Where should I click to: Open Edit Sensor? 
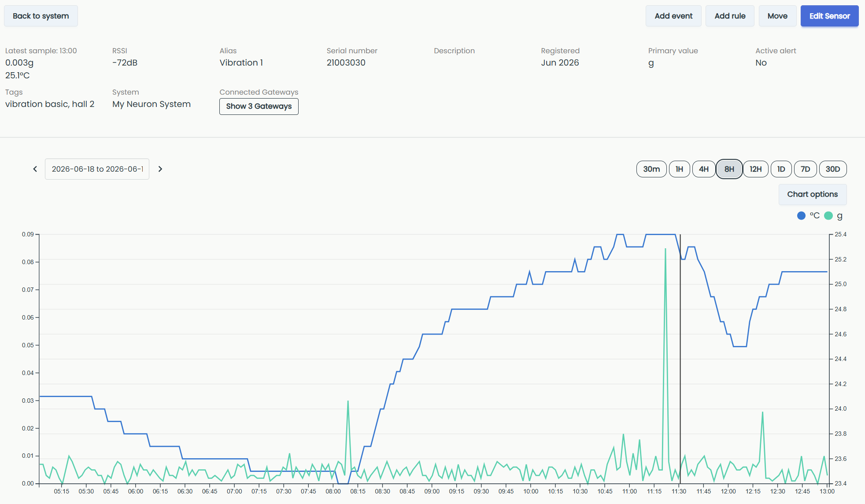click(830, 16)
